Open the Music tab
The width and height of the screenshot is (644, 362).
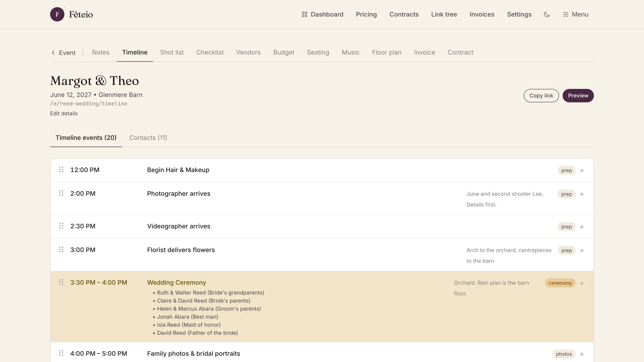pyautogui.click(x=350, y=53)
